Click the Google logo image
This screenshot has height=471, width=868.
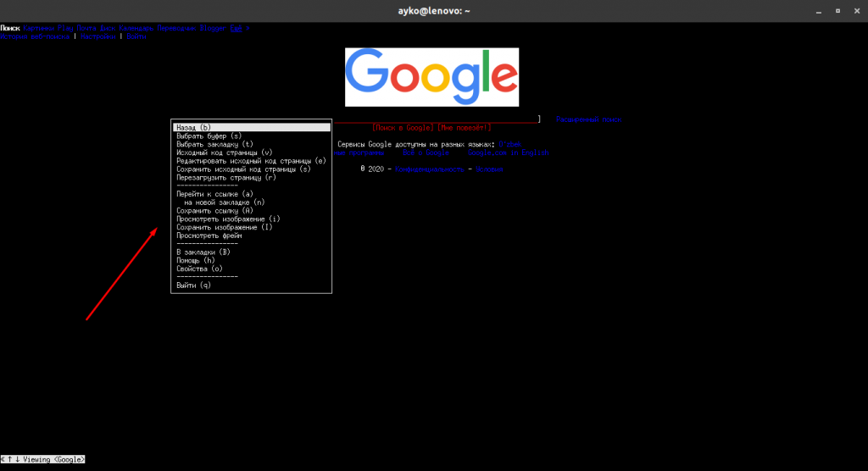431,77
